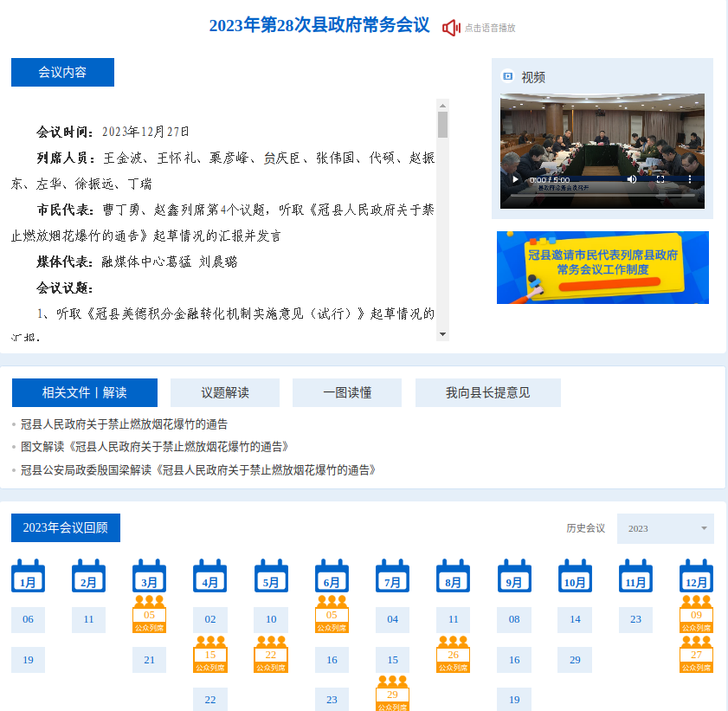Screen dimensions: 728x711
Task: Click the 12月 calendar icon
Action: [x=696, y=576]
